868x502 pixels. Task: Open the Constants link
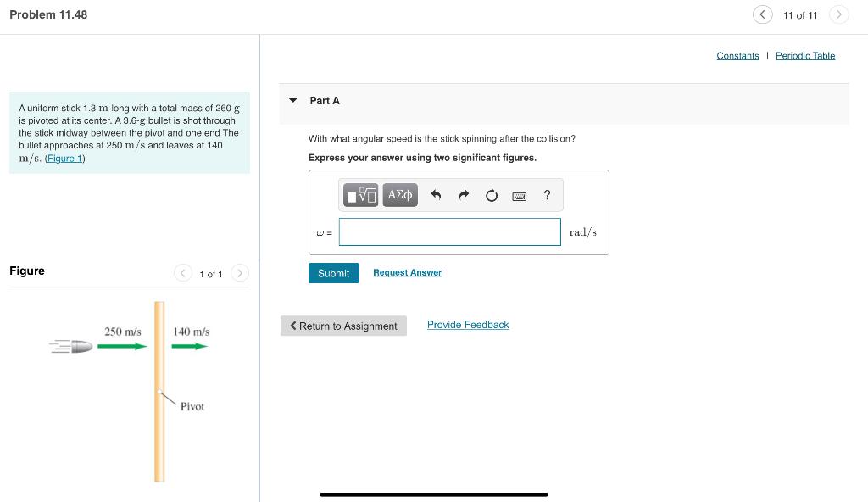pos(738,55)
